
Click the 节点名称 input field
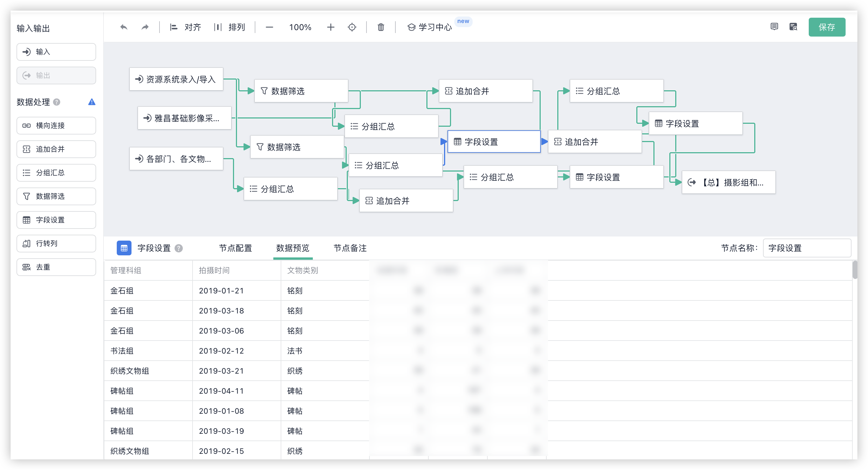pyautogui.click(x=807, y=248)
